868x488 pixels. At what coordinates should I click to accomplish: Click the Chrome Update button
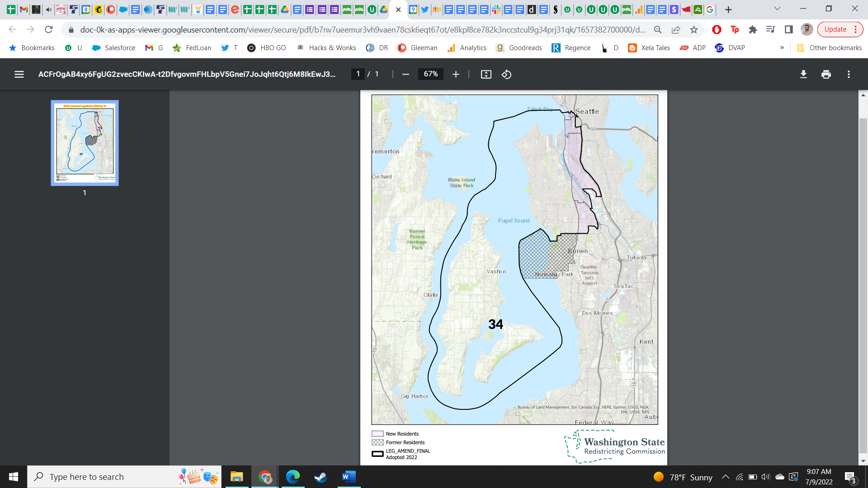tap(835, 30)
